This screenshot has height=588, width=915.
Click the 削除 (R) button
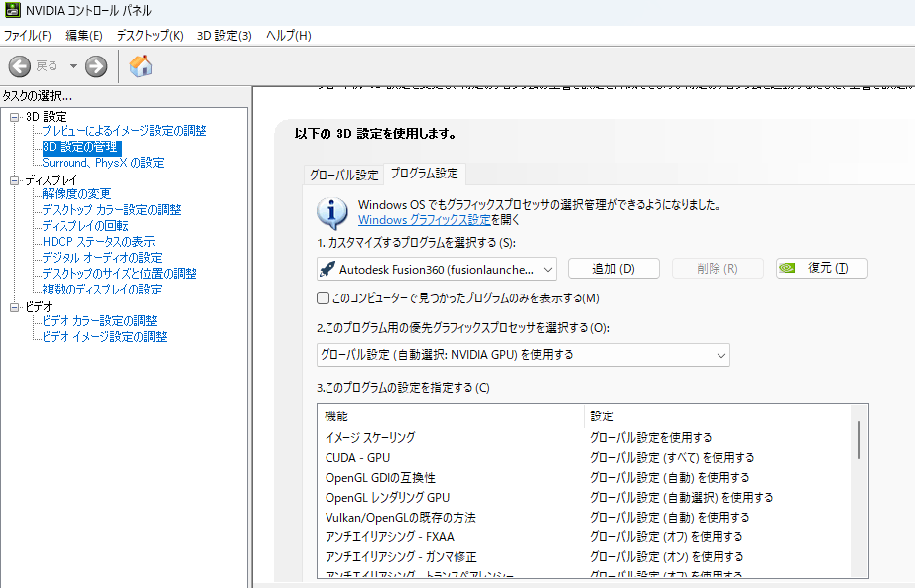718,269
